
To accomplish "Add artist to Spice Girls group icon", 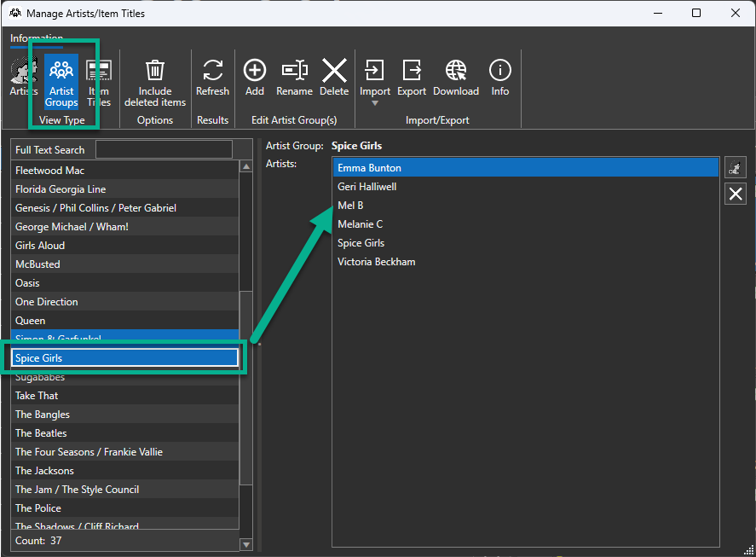I will [736, 167].
